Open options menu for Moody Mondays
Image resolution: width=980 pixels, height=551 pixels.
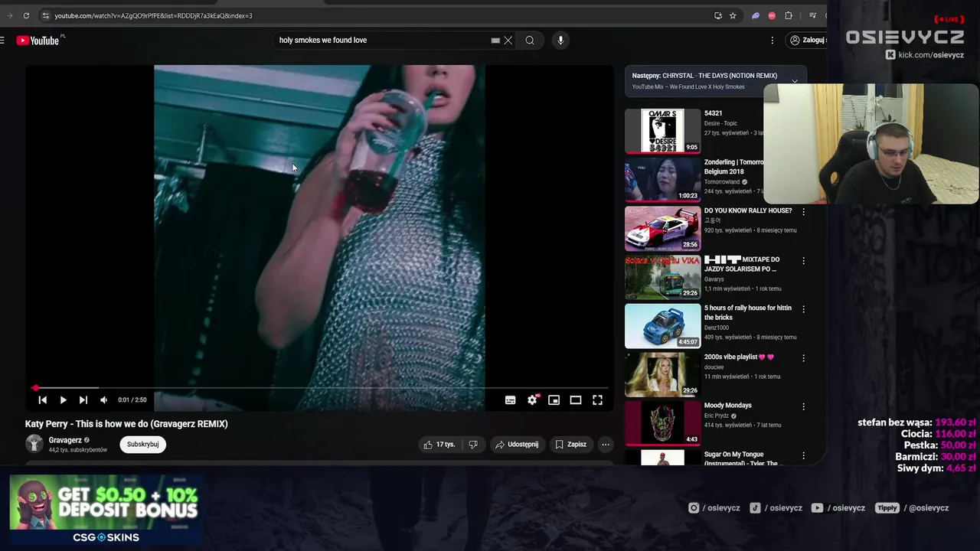[x=803, y=406]
